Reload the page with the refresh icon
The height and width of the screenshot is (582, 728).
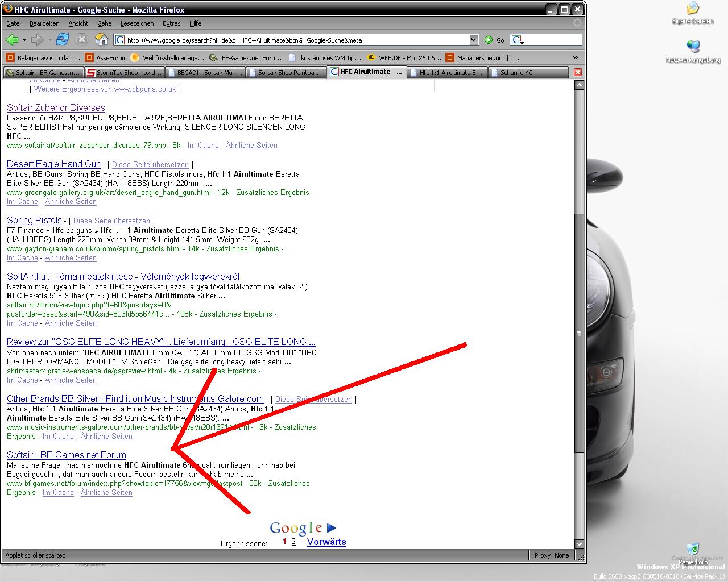pyautogui.click(x=63, y=39)
